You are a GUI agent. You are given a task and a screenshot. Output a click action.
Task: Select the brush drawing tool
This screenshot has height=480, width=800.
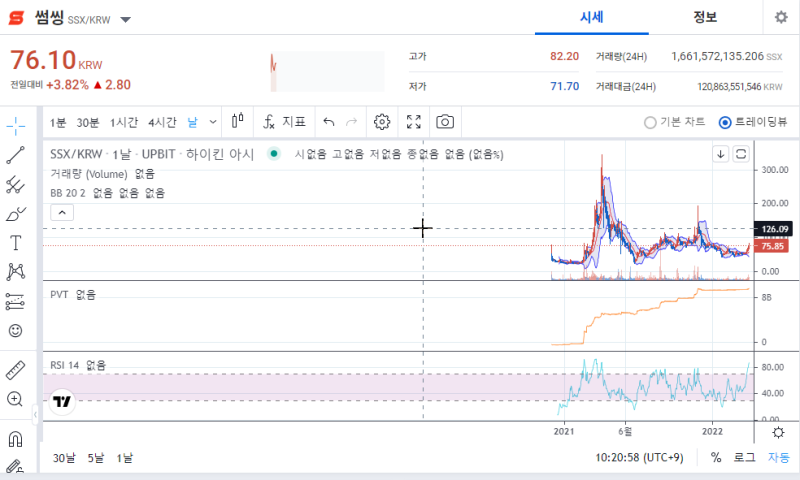click(x=16, y=214)
